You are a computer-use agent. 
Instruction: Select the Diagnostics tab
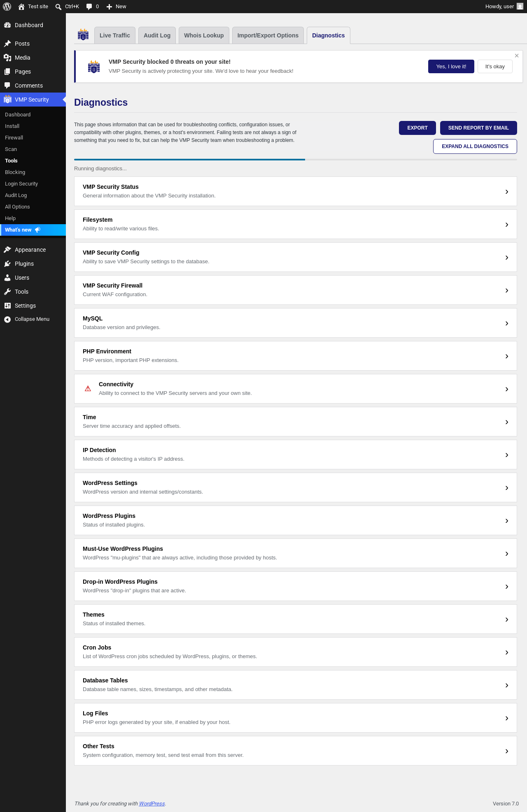329,35
